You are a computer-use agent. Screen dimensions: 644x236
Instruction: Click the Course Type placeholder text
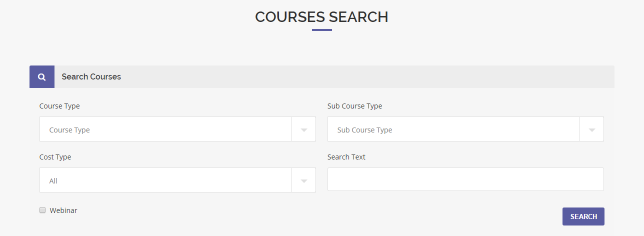click(x=69, y=130)
